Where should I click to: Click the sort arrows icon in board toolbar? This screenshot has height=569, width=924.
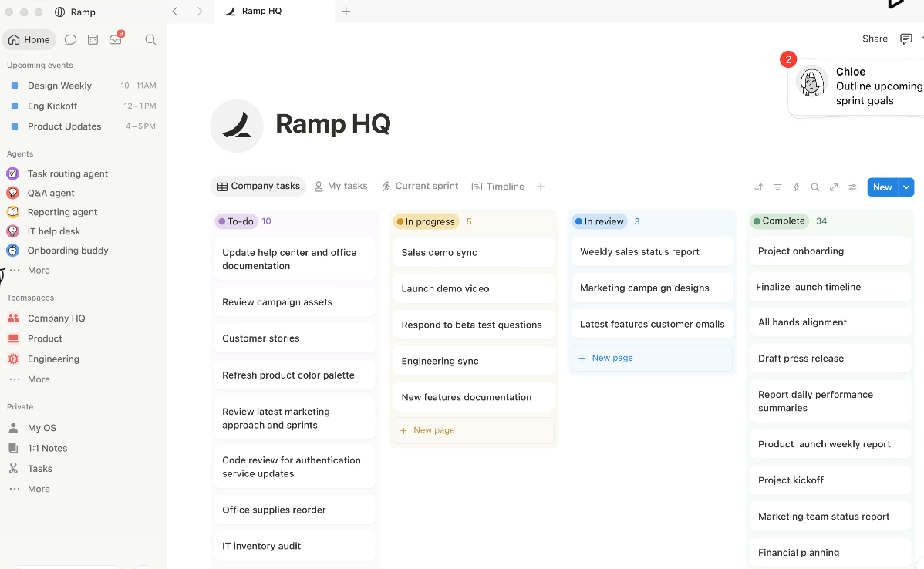[758, 187]
